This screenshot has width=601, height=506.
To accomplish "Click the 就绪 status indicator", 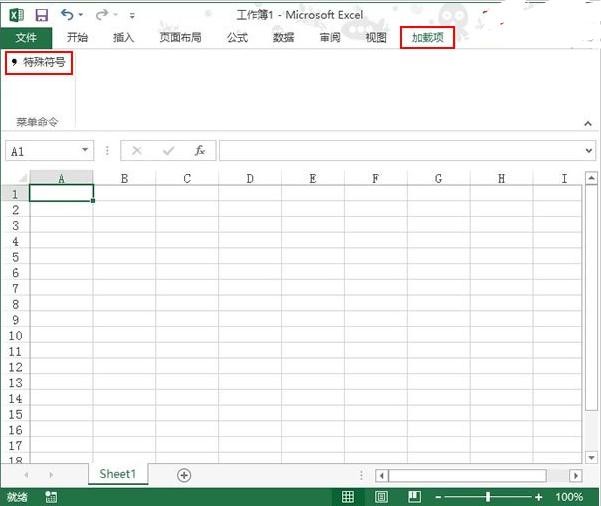I will click(x=17, y=497).
